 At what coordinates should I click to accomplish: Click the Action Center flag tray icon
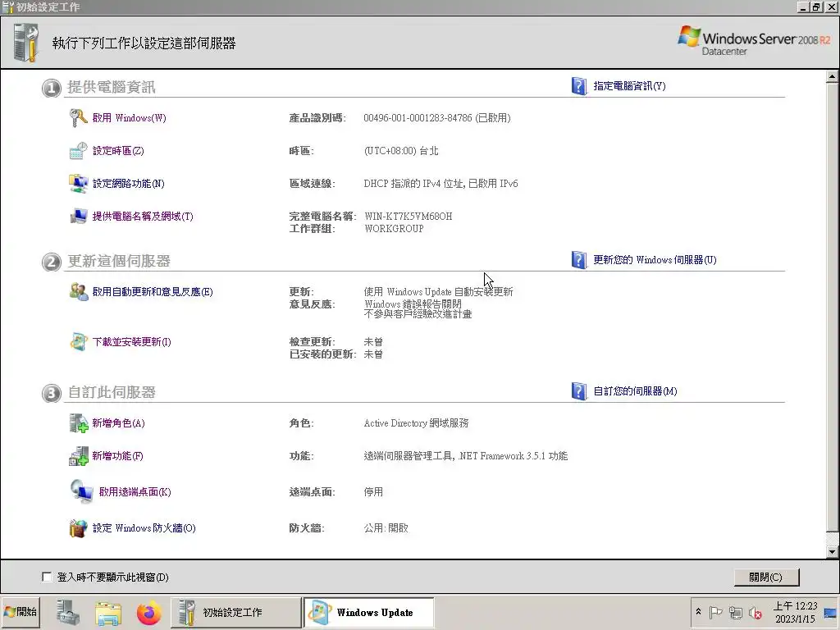coord(715,612)
